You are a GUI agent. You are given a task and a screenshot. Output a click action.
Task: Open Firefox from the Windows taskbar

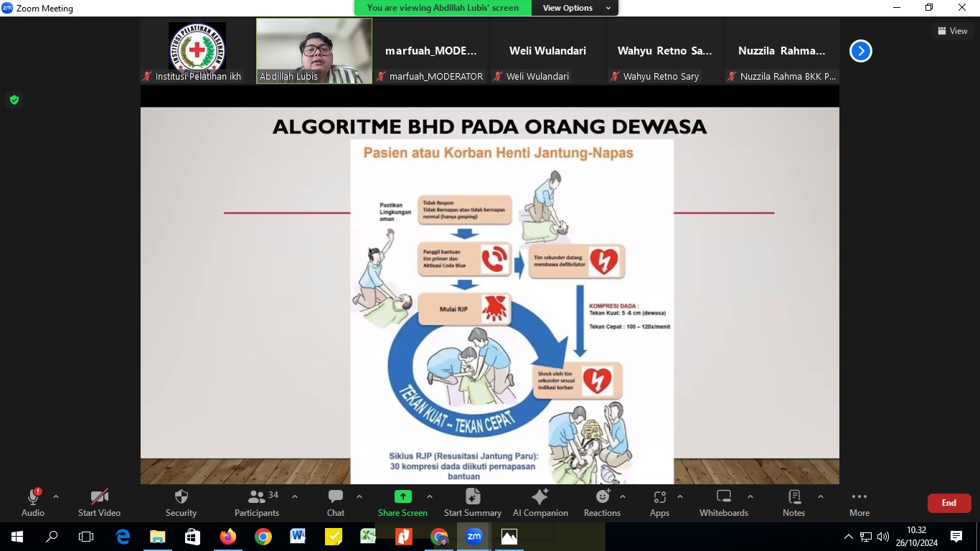coord(228,537)
